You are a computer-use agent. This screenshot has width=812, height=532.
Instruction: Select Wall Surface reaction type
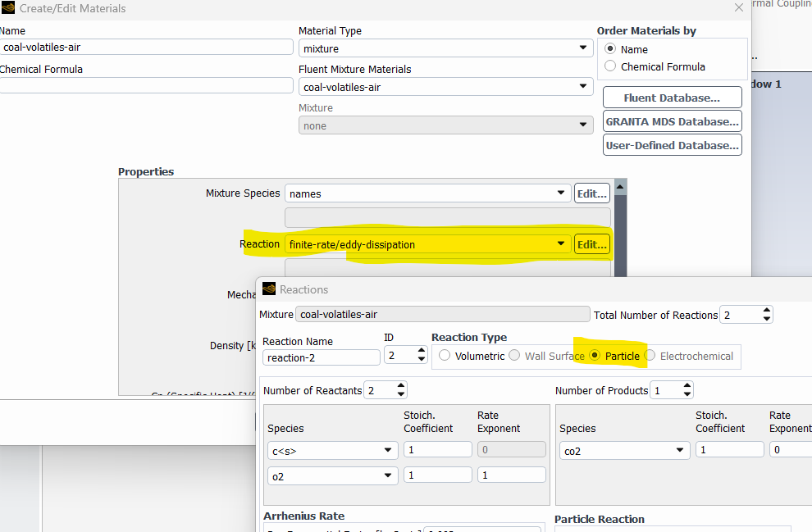pos(514,356)
